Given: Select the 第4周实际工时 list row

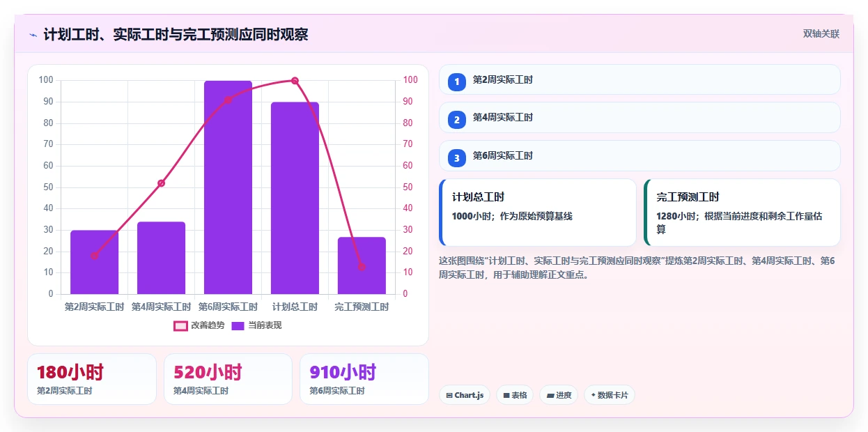Looking at the screenshot, I should click(640, 117).
